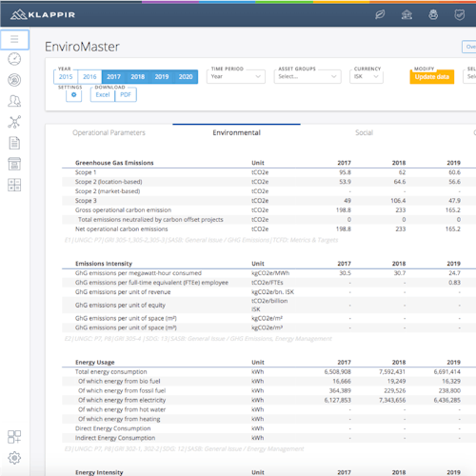
Task: Click the bank building icon in header
Action: [x=407, y=14]
